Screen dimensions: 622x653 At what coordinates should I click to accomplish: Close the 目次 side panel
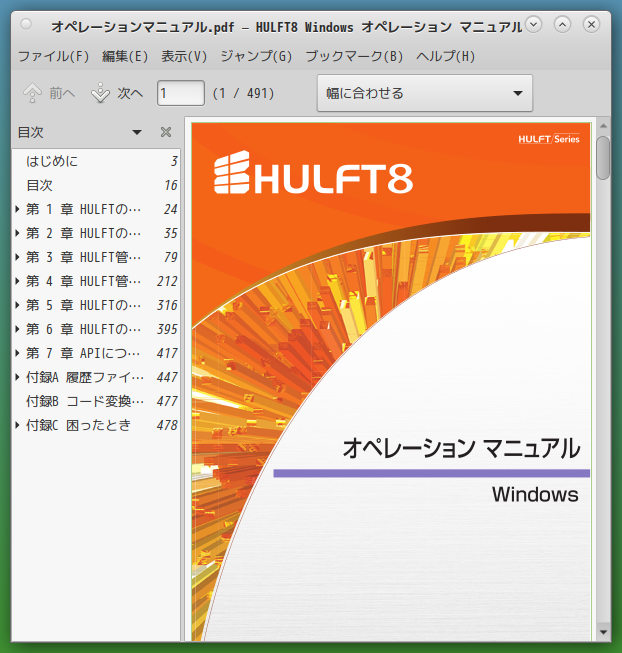click(x=166, y=132)
